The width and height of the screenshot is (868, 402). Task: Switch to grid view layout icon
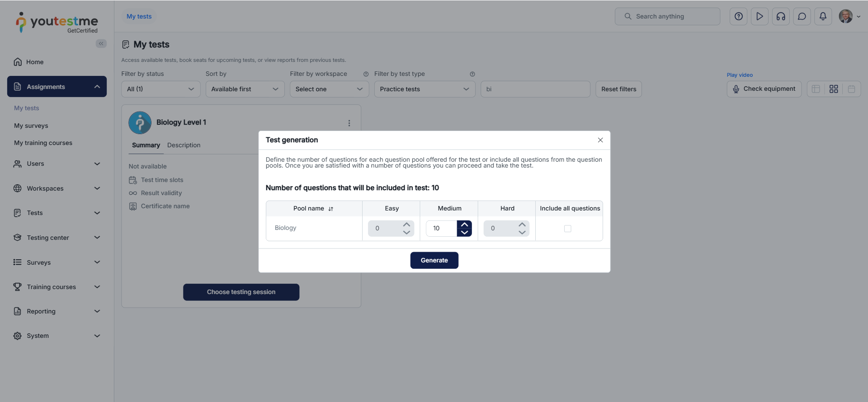[834, 89]
